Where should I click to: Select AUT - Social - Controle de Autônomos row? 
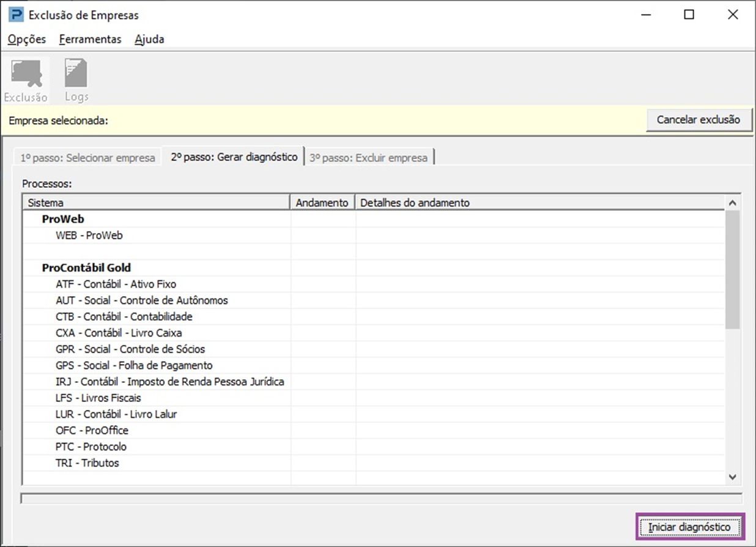pyautogui.click(x=374, y=300)
